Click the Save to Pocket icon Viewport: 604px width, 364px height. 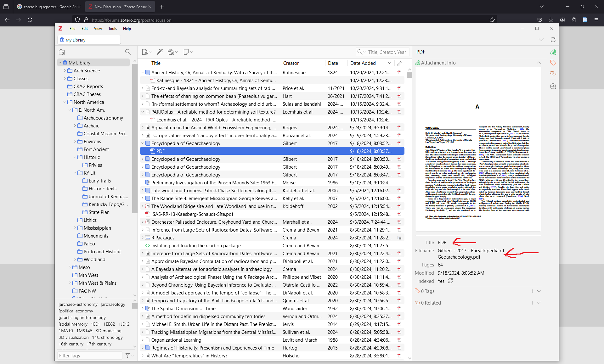point(540,20)
